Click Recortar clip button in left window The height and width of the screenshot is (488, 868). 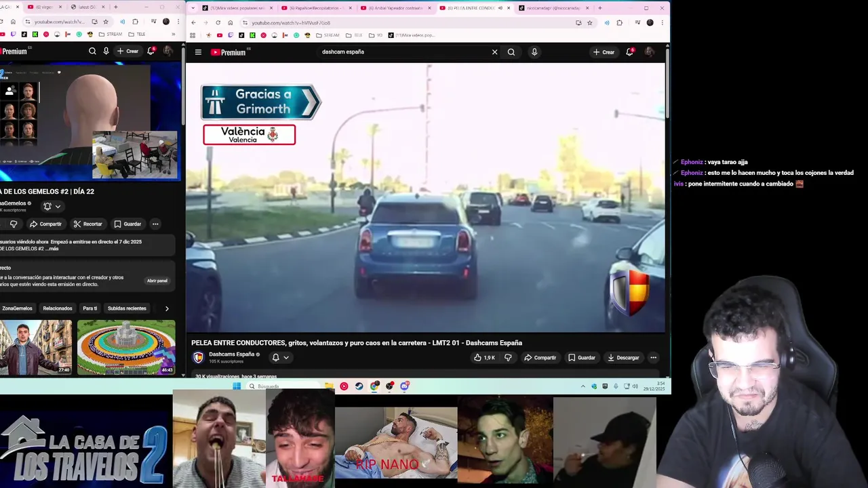pyautogui.click(x=87, y=224)
